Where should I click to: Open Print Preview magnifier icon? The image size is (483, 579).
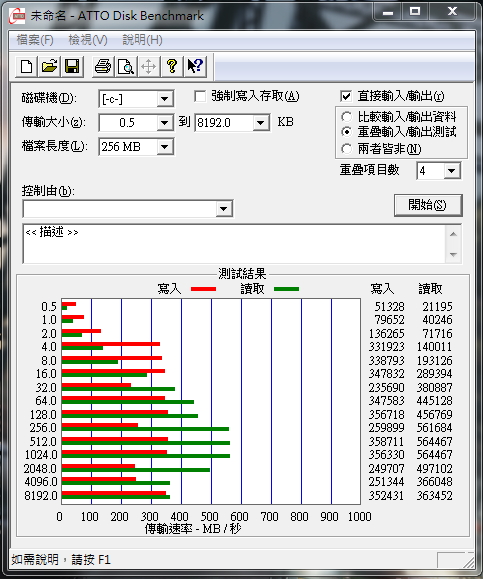tap(126, 67)
